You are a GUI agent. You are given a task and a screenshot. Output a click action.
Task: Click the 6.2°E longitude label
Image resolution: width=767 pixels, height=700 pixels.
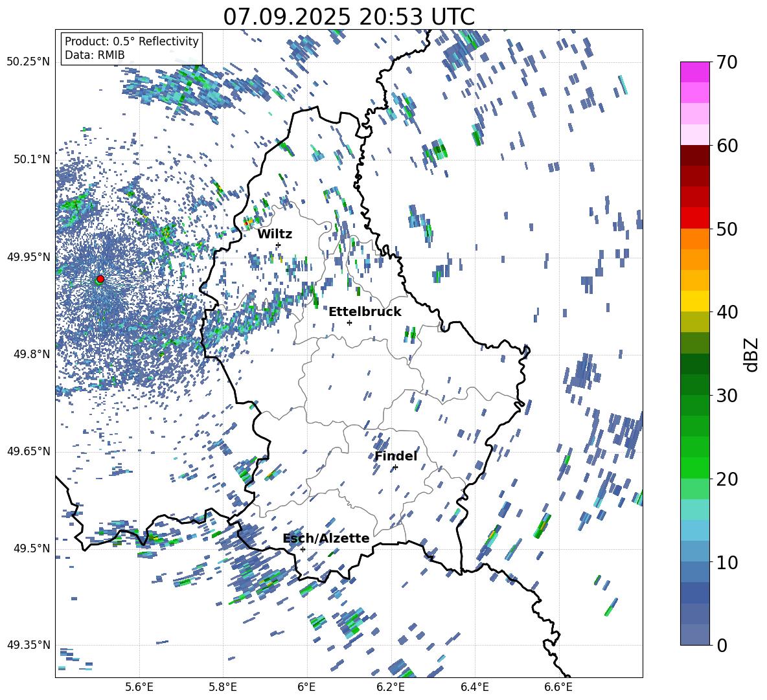tap(391, 687)
